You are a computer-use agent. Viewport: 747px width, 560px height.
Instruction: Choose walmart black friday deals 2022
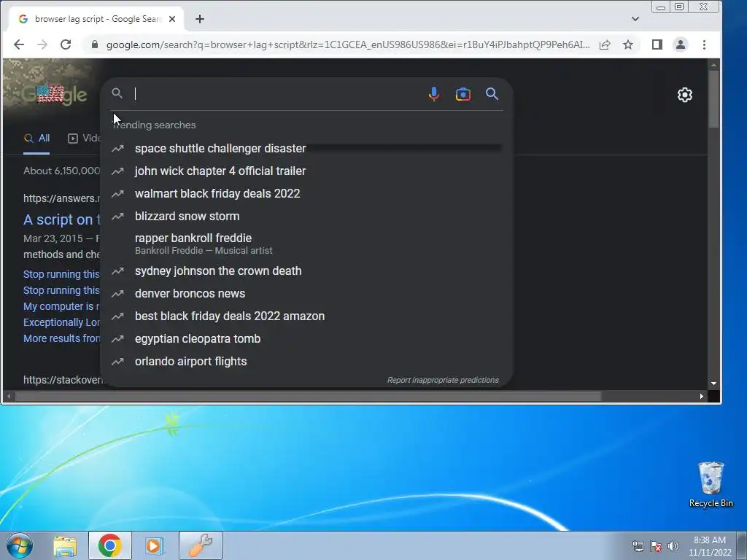306,194
